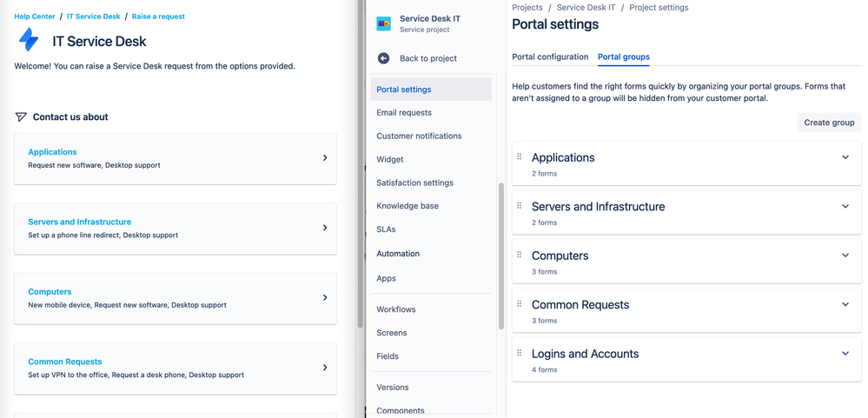
Task: Open the Servers and Infrastructure card title
Action: pyautogui.click(x=80, y=222)
